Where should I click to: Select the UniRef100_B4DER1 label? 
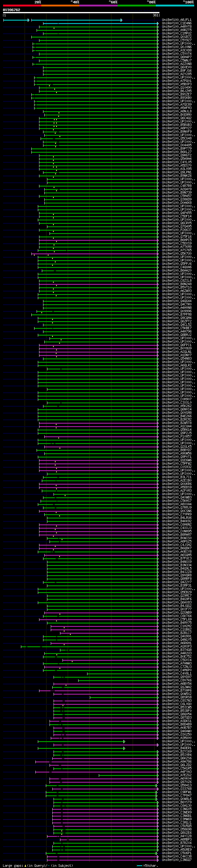pos(177,748)
